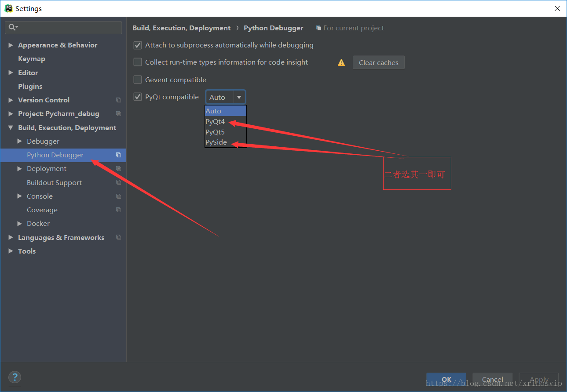This screenshot has width=567, height=392.
Task: Select the Buildout Support label
Action: (54, 183)
